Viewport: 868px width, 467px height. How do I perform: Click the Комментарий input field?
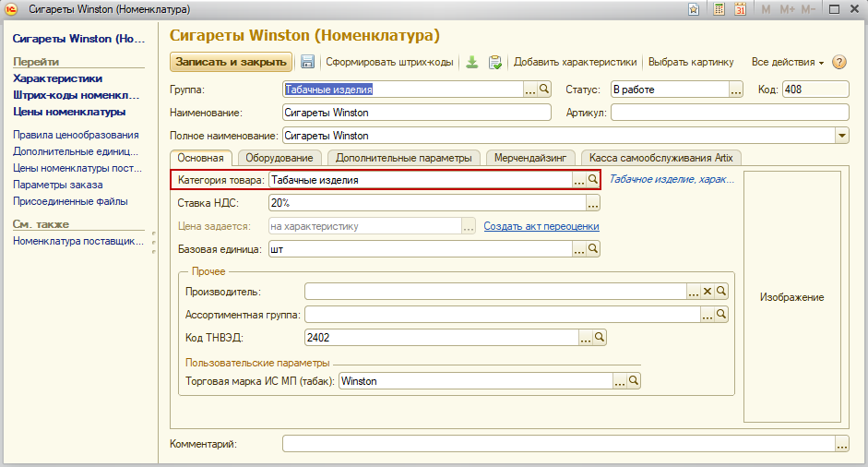(559, 444)
